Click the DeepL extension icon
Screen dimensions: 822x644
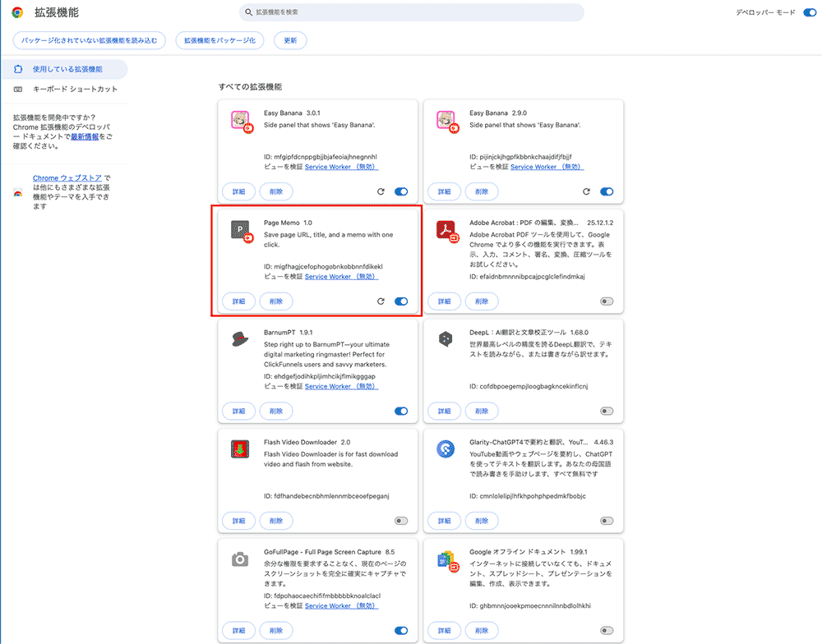(x=445, y=340)
